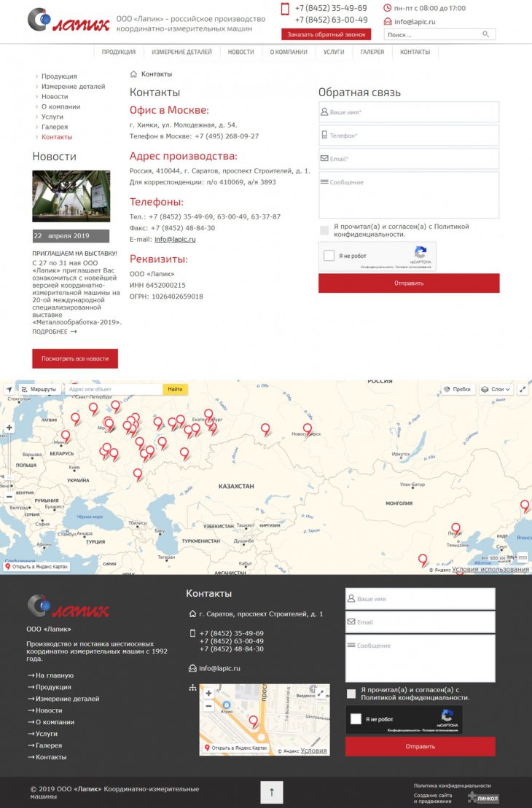Open the Слои map layers dropdown
This screenshot has width=532, height=808.
pos(496,390)
